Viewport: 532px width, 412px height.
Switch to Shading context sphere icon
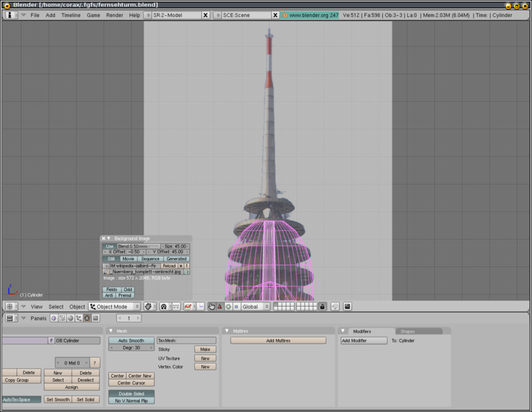(x=70, y=318)
